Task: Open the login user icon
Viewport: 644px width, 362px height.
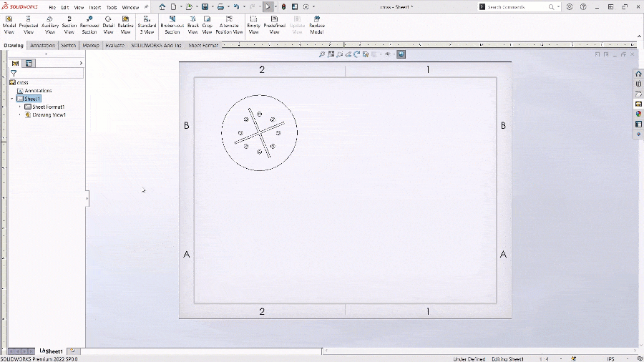Action: point(570,7)
